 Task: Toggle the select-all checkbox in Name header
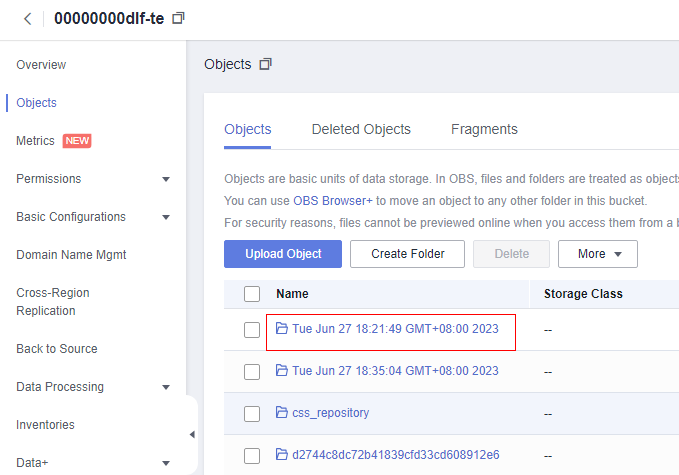pyautogui.click(x=252, y=294)
